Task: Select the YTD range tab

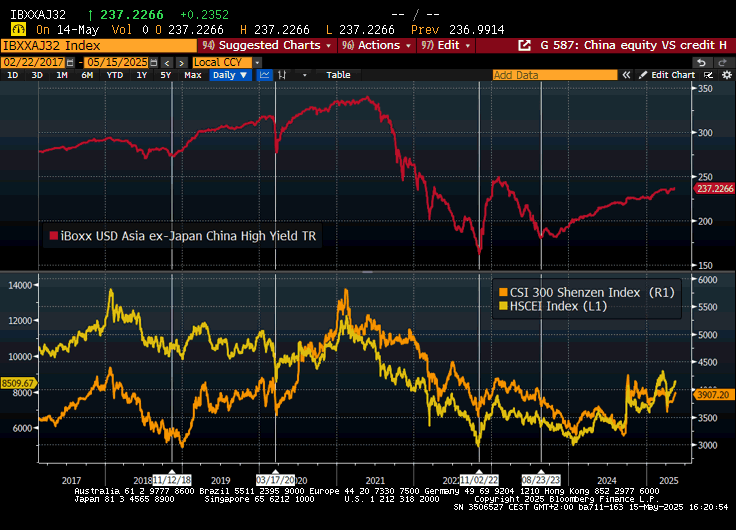Action: (x=115, y=75)
